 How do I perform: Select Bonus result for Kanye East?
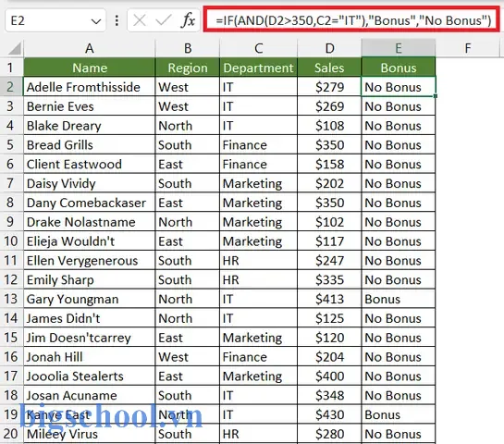tap(399, 414)
